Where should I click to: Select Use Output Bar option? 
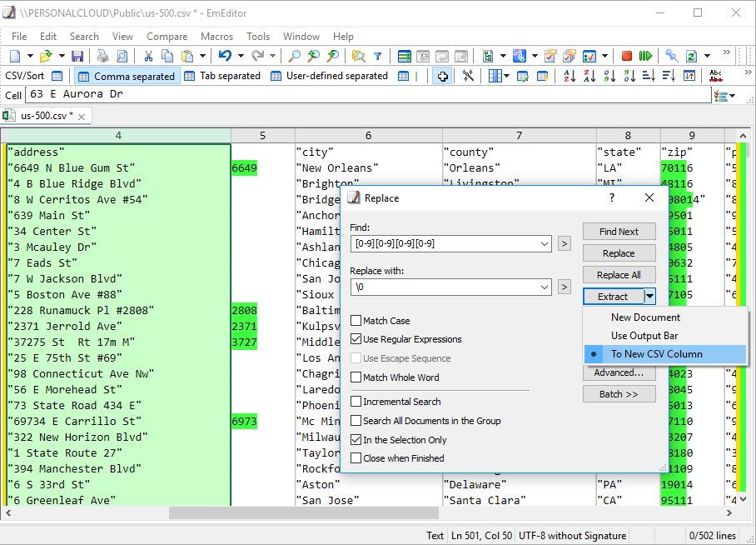point(665,336)
